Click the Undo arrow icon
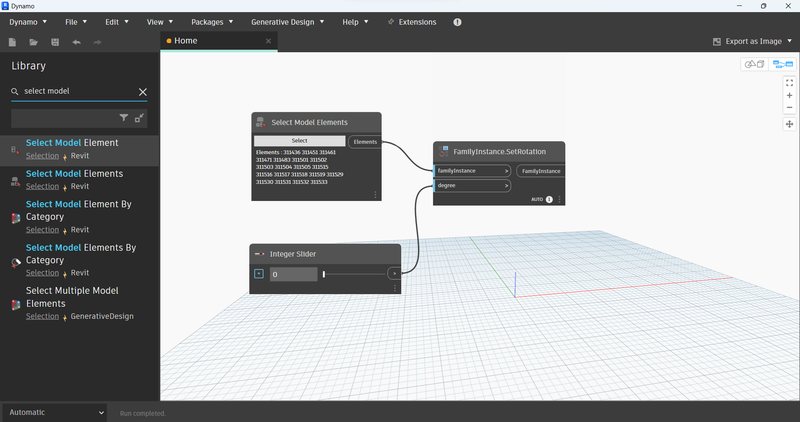This screenshot has width=800, height=422. [x=77, y=42]
